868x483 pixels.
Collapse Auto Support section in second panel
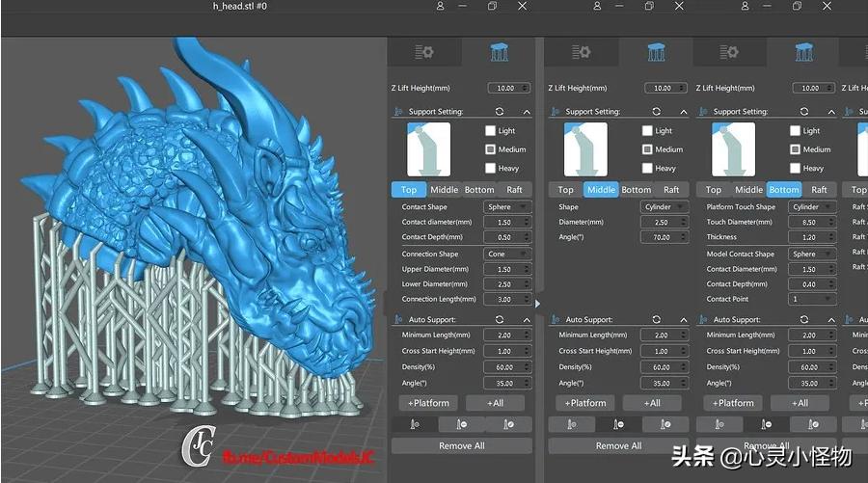[684, 320]
